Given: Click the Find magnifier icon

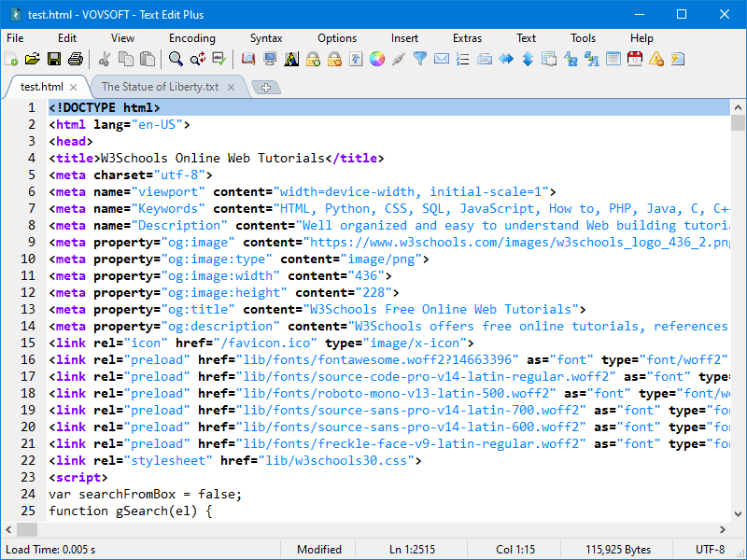Looking at the screenshot, I should coord(176,59).
